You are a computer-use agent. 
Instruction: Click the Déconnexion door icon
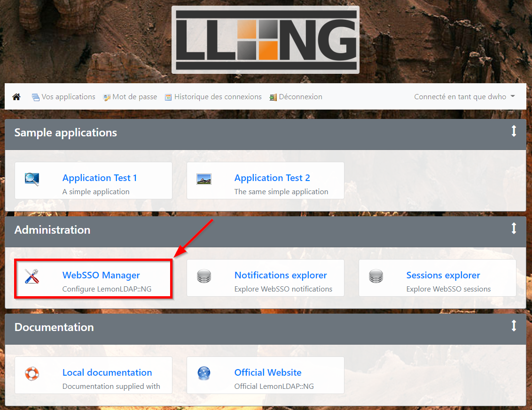273,97
